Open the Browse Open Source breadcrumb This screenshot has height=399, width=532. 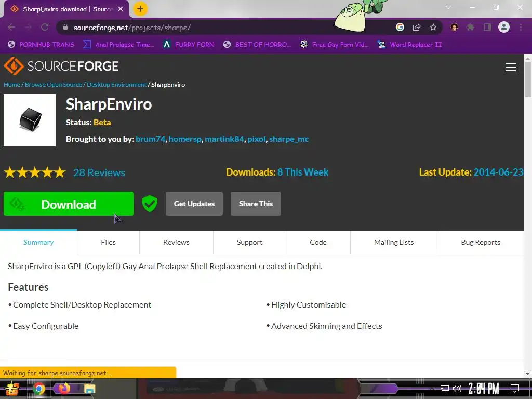coord(54,85)
